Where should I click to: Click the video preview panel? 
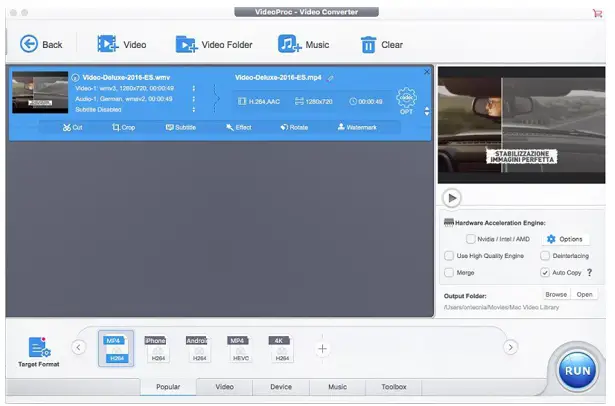[x=521, y=125]
